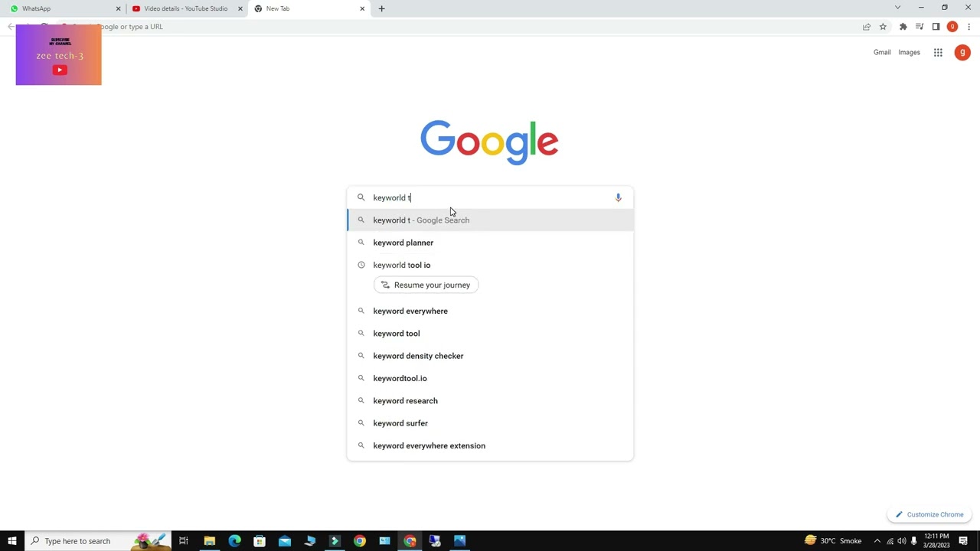Screen dimensions: 980x551
Task: Open the Gmail link
Action: 882,53
